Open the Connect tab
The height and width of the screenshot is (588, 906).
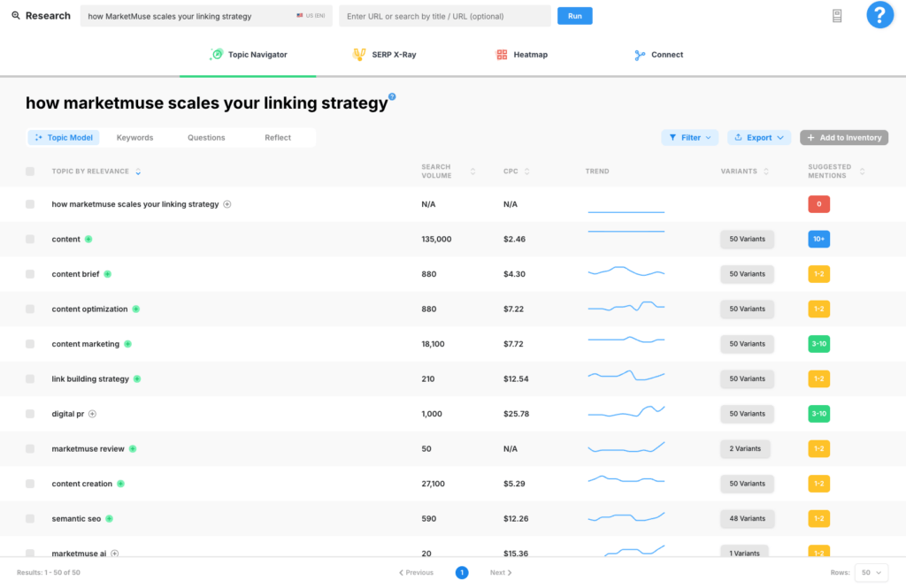coord(658,54)
